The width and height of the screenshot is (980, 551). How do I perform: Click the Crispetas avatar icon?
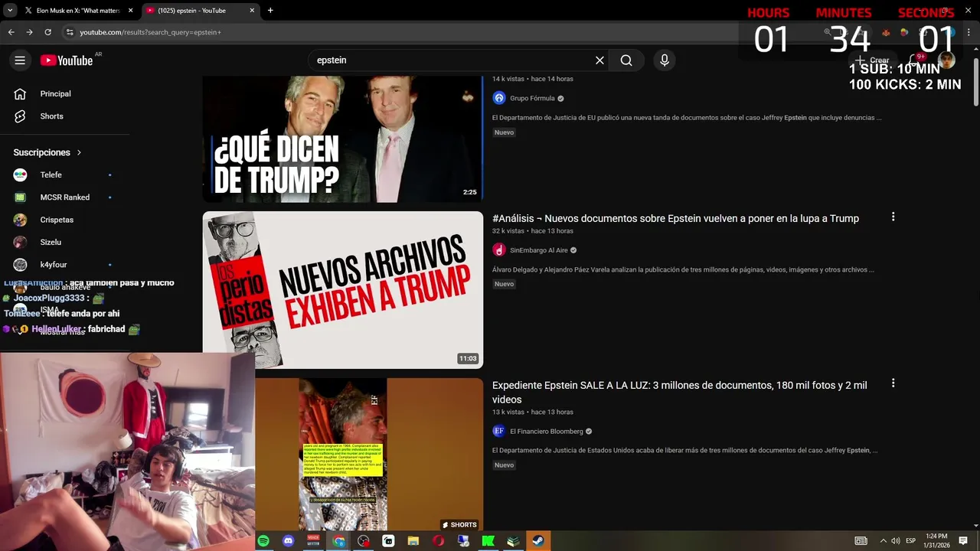coord(21,220)
